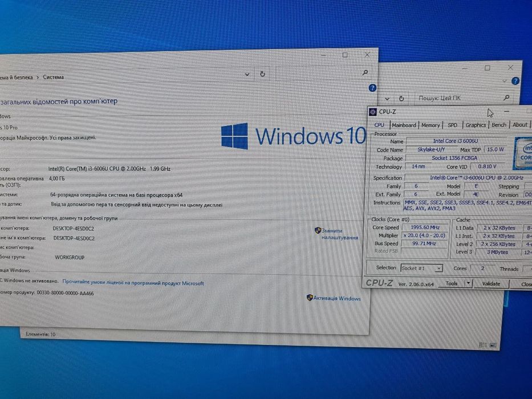532x399 pixels.
Task: Click the Intel Core logo in CPU-Z
Action: (x=523, y=153)
